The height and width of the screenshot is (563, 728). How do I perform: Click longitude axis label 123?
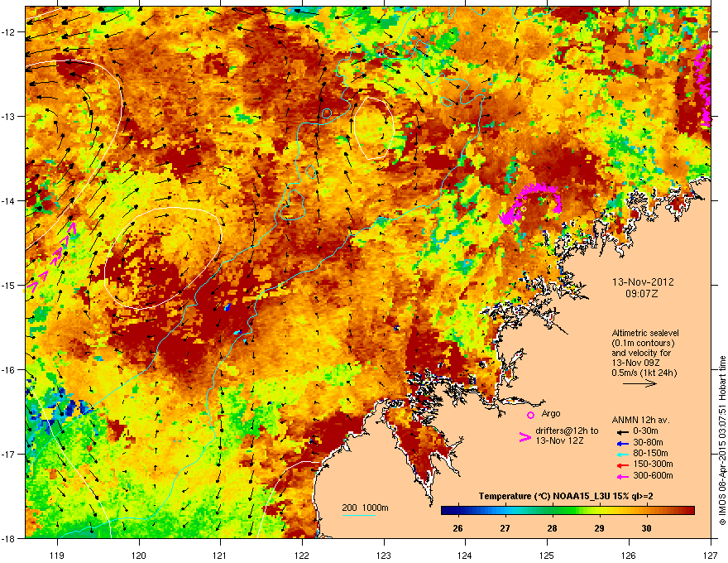(x=384, y=556)
